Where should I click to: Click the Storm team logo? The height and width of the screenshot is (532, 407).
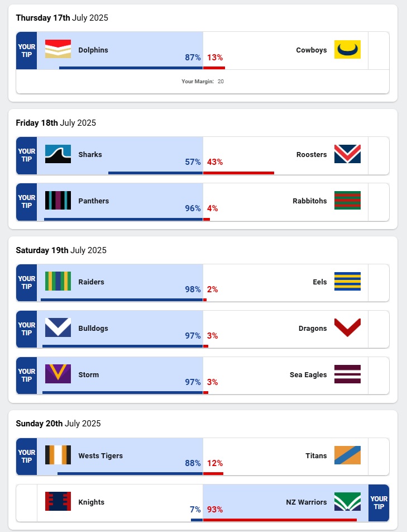[58, 374]
